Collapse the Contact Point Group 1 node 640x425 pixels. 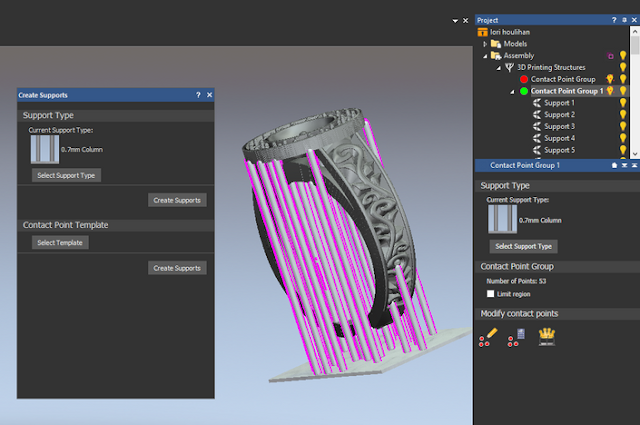[512, 92]
